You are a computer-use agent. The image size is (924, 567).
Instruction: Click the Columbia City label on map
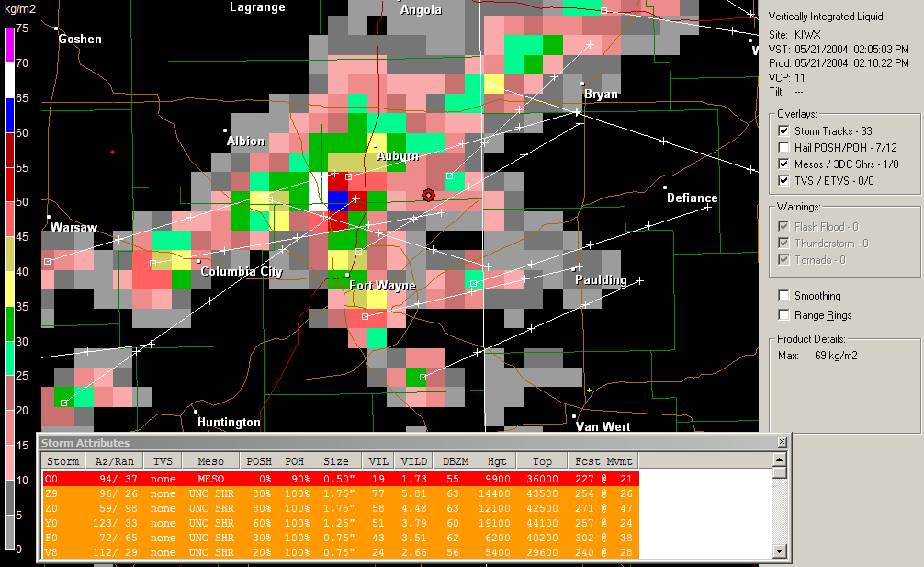pyautogui.click(x=242, y=271)
